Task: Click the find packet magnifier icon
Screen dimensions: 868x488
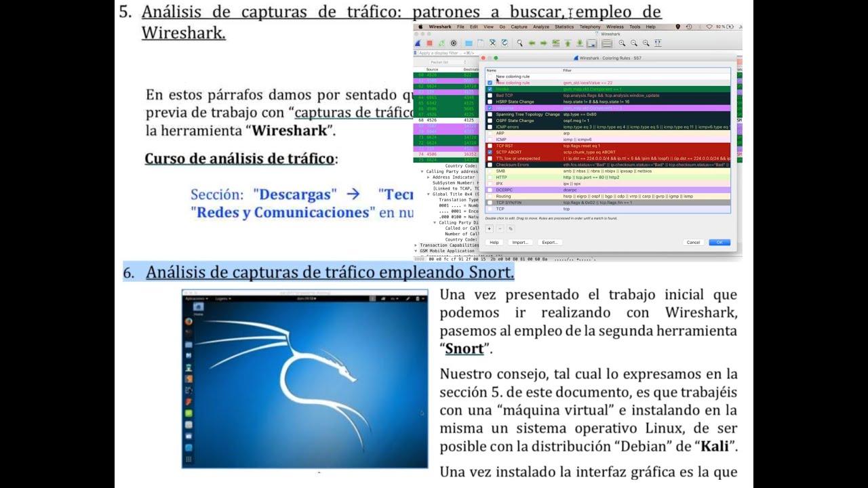Action: [x=519, y=43]
